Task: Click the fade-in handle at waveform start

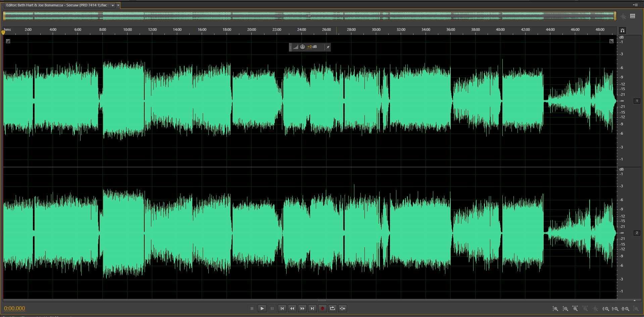Action: (x=8, y=41)
